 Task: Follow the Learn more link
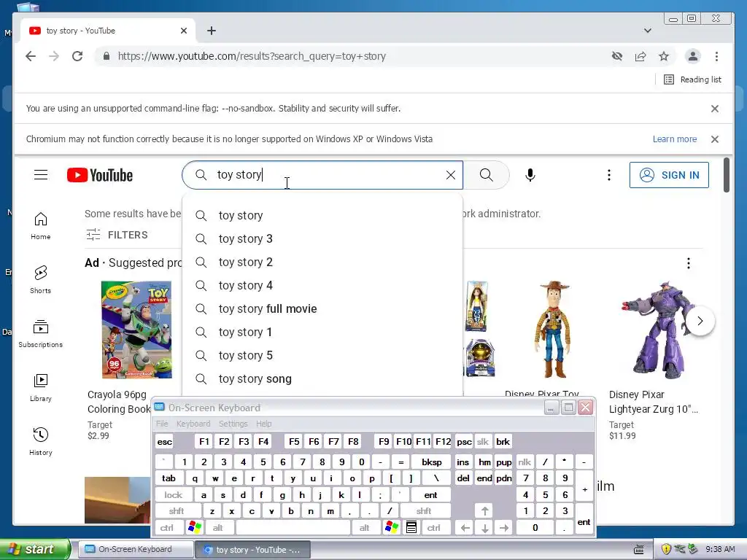[675, 139]
